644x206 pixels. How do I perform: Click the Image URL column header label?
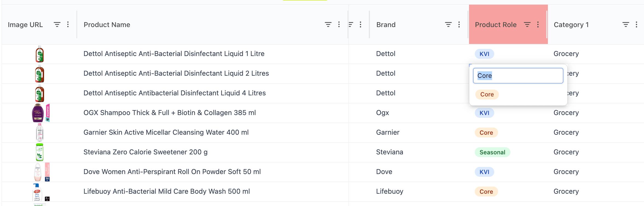point(25,25)
